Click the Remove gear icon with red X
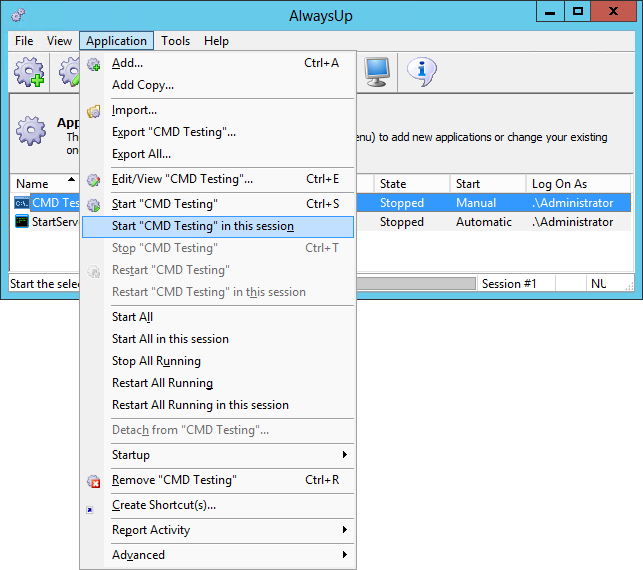 pyautogui.click(x=93, y=481)
